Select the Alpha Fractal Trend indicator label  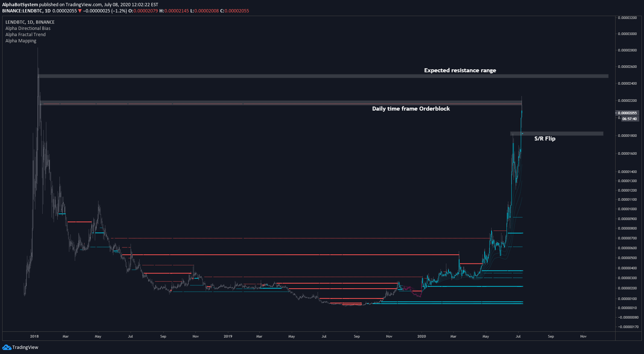coord(26,35)
